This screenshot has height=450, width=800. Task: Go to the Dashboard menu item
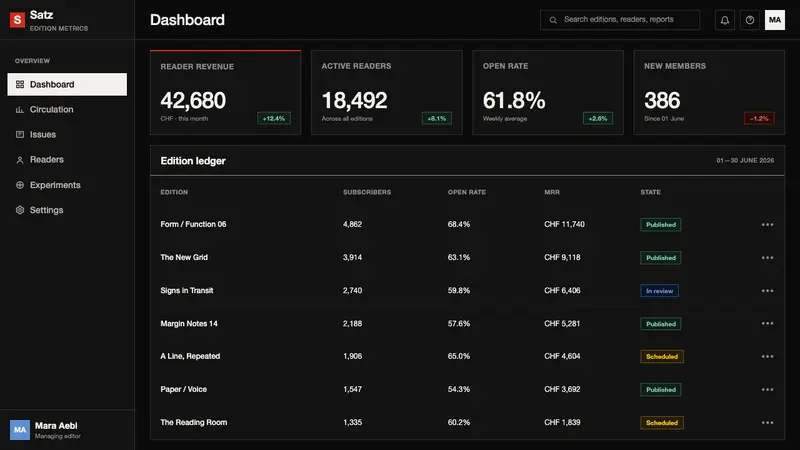tap(67, 84)
